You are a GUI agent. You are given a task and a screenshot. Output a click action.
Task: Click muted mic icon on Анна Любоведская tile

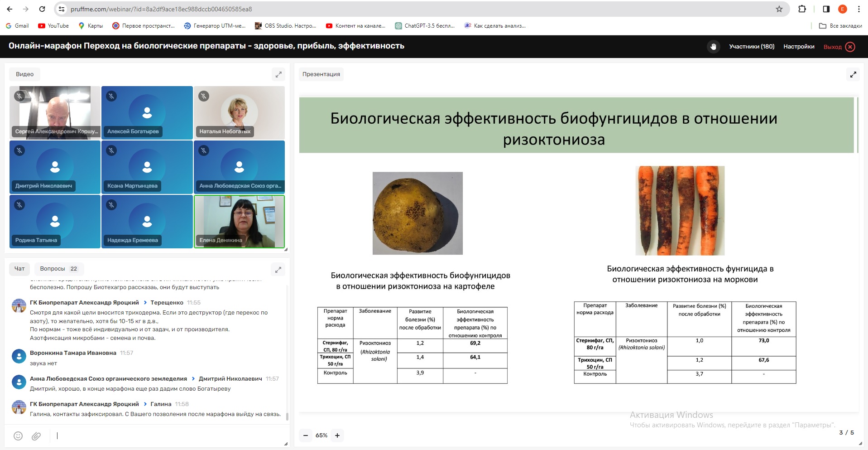pyautogui.click(x=204, y=150)
